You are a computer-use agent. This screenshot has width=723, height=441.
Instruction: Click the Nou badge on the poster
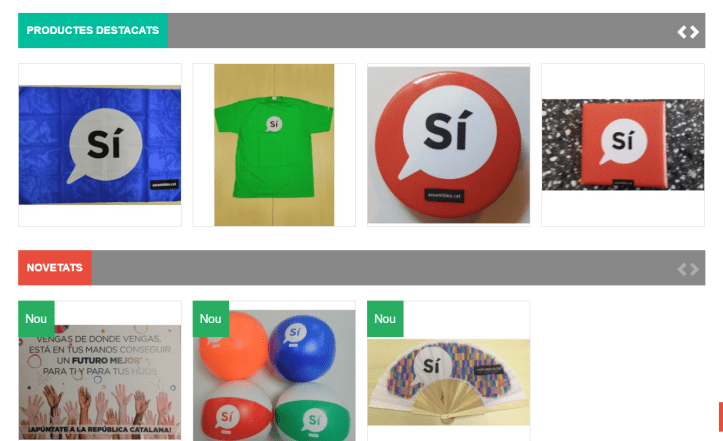36,319
